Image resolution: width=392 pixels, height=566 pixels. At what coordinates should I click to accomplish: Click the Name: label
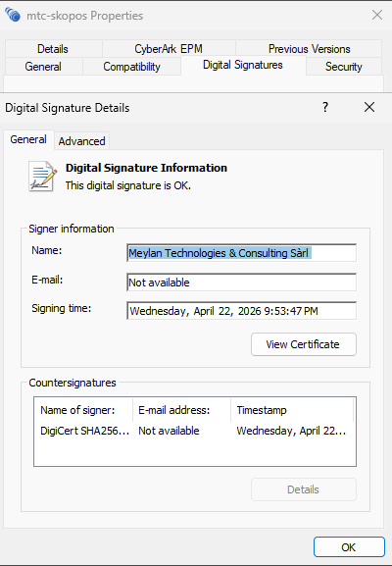click(x=47, y=250)
